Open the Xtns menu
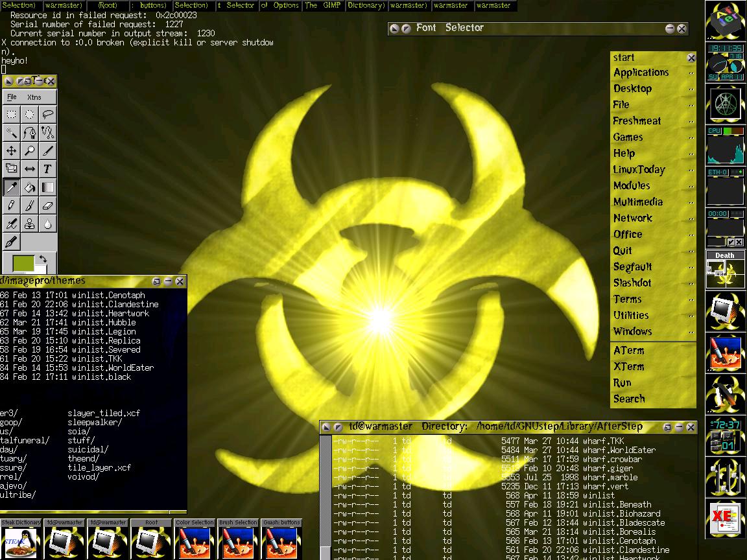 click(x=34, y=97)
